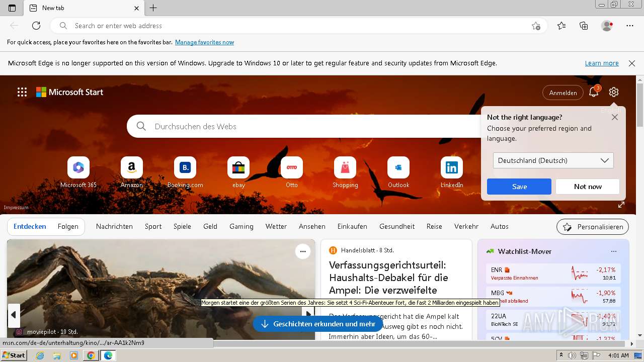The height and width of the screenshot is (362, 644).
Task: Open the Favorites list icon
Action: [561, 26]
